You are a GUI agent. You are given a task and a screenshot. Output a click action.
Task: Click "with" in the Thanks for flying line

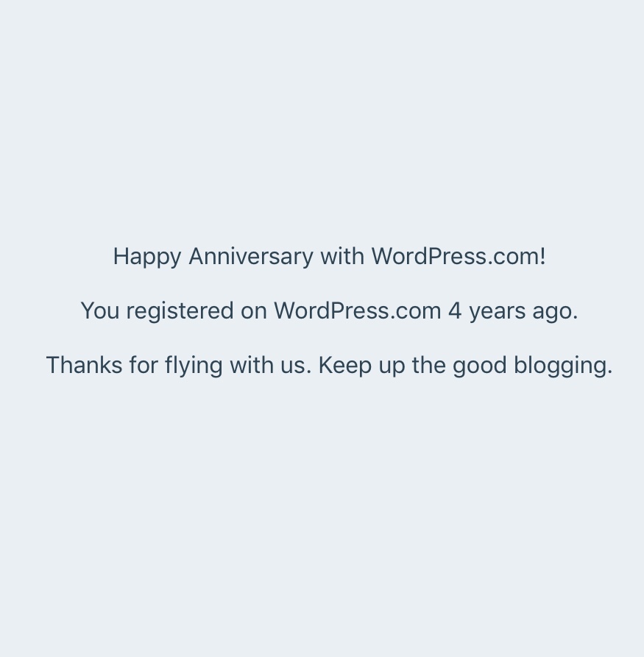(250, 366)
